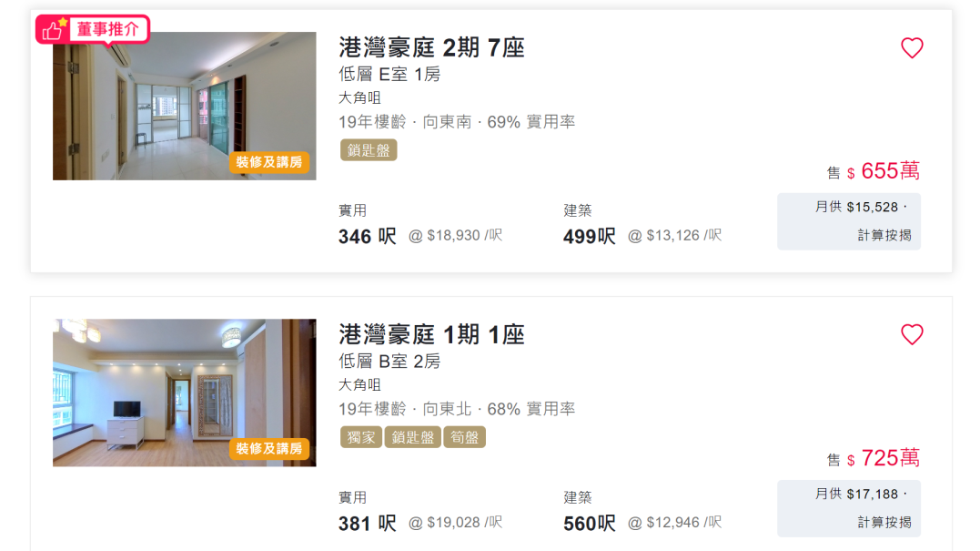Click 計算按揭 for the $725萬 listing
This screenshot has height=551, width=980.
[x=884, y=522]
